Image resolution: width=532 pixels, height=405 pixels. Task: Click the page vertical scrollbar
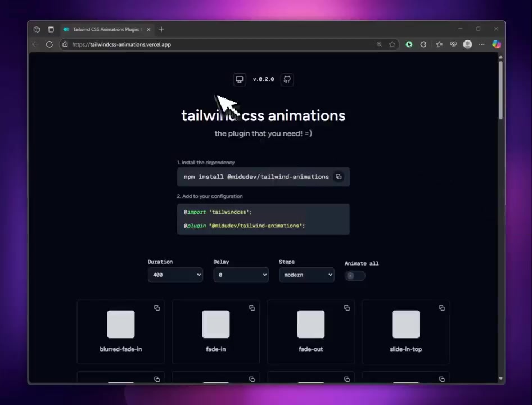pos(501,90)
